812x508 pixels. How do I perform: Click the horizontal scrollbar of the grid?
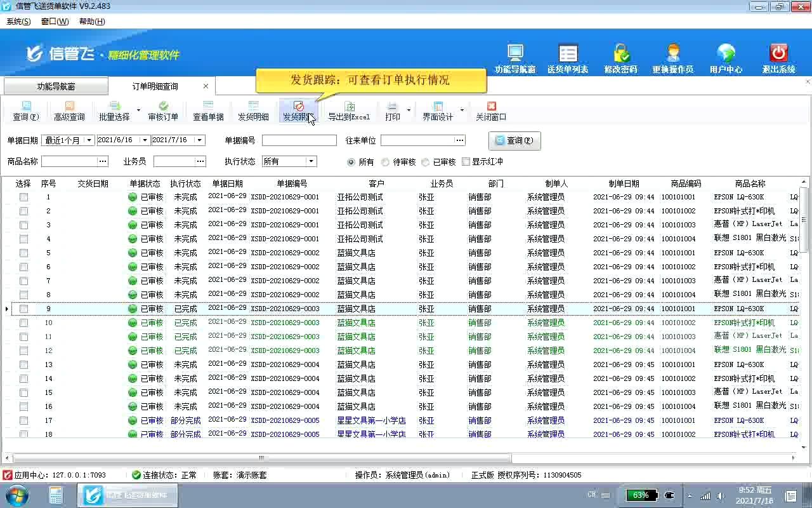point(261,458)
